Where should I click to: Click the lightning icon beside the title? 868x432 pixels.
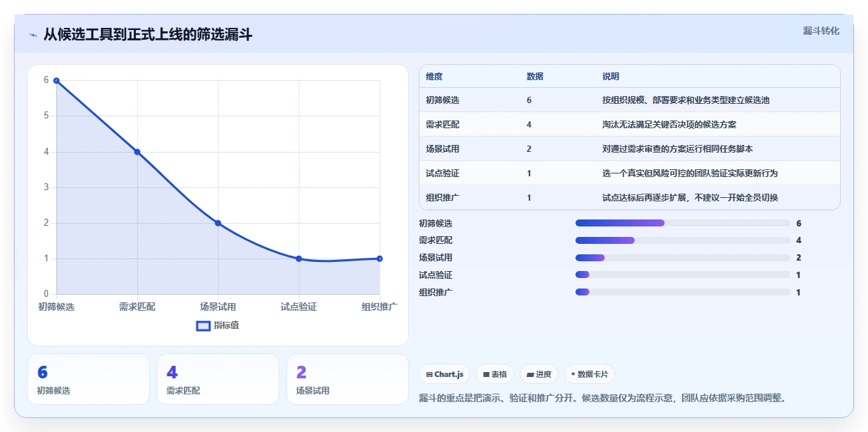tap(33, 35)
